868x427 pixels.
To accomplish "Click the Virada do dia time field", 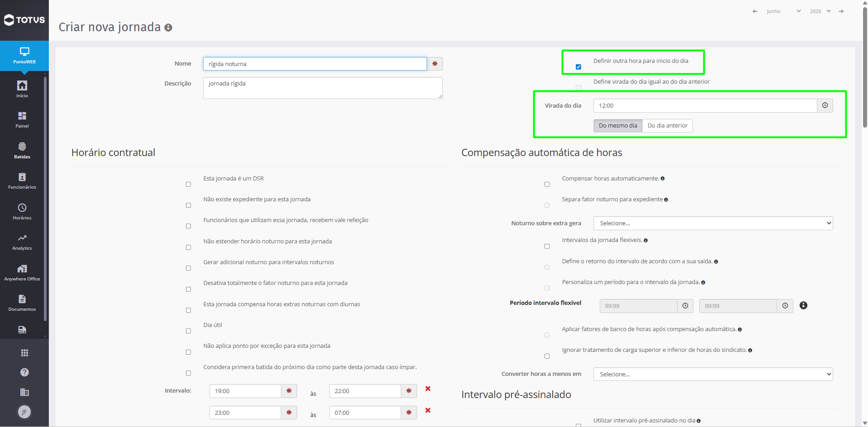I will [x=705, y=105].
